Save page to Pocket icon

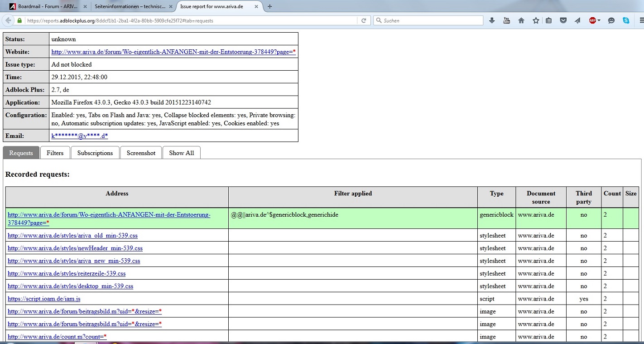tap(563, 20)
